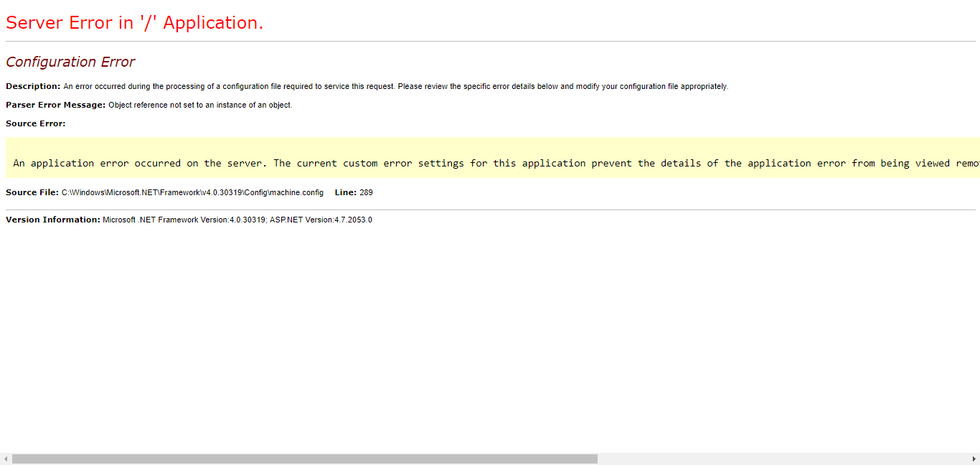Click the 'Description:' bold label
Image resolution: width=980 pixels, height=465 pixels.
coord(33,86)
